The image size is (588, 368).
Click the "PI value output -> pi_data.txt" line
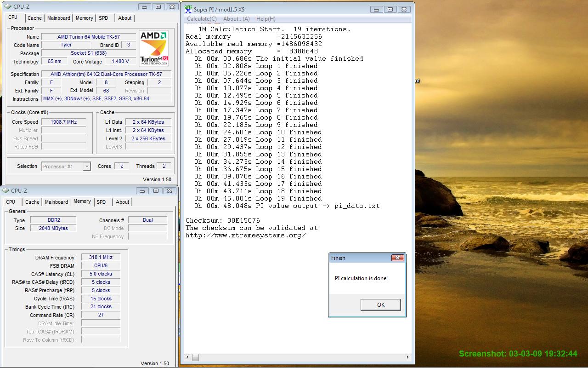(287, 206)
